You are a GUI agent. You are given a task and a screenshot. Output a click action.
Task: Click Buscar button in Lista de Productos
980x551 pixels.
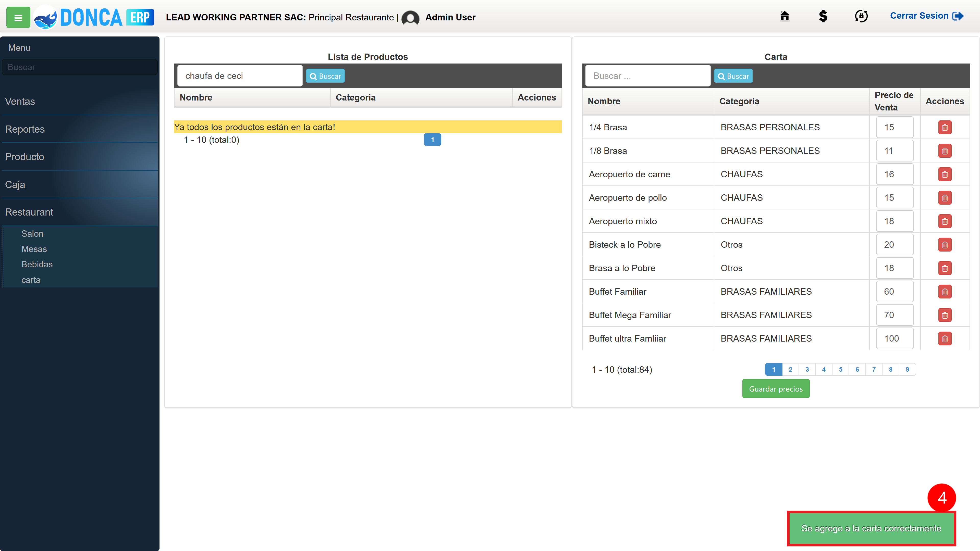(325, 76)
